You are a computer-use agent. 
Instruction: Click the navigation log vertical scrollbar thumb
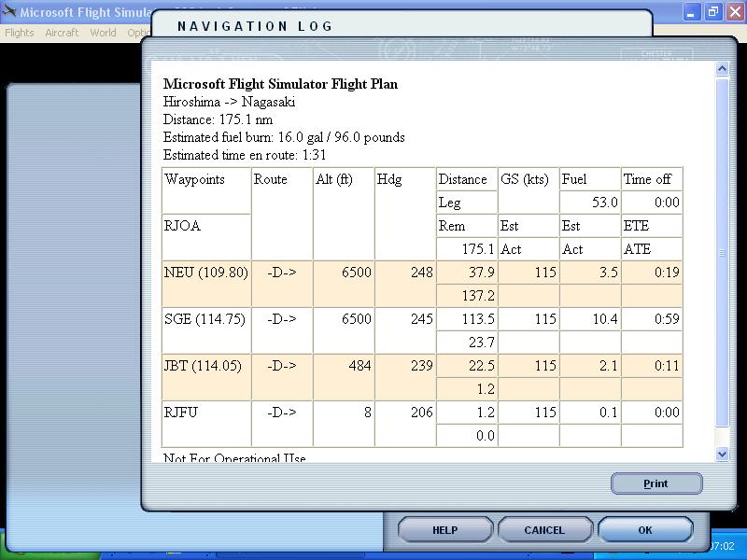[x=722, y=252]
